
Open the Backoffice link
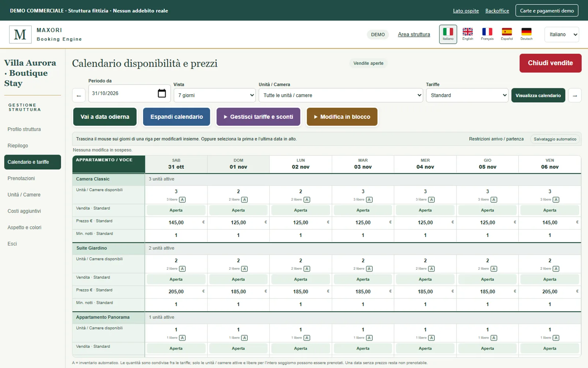[x=497, y=11]
